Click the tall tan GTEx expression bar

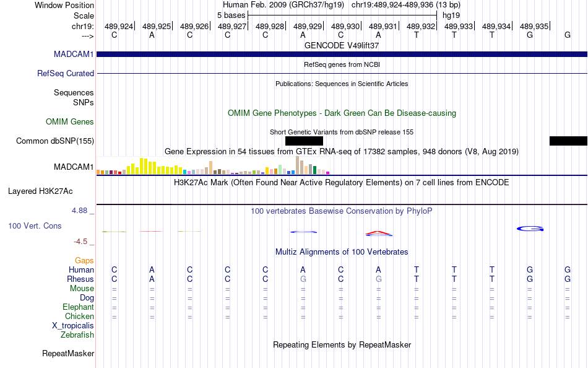tap(297, 165)
